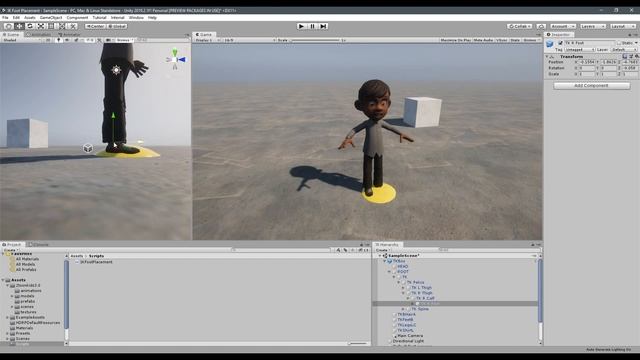Open the Window menu
Image resolution: width=640 pixels, height=360 pixels.
pyautogui.click(x=136, y=18)
